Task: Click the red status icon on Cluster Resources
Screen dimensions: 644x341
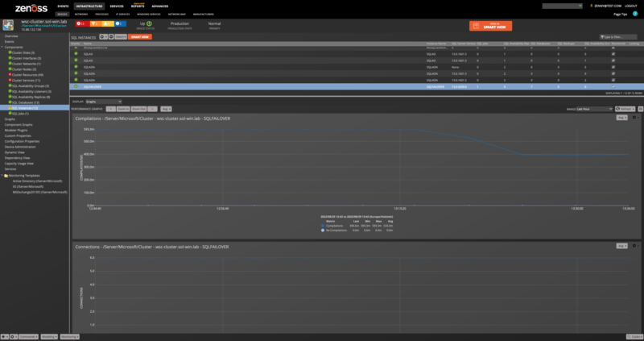Action: pos(10,75)
